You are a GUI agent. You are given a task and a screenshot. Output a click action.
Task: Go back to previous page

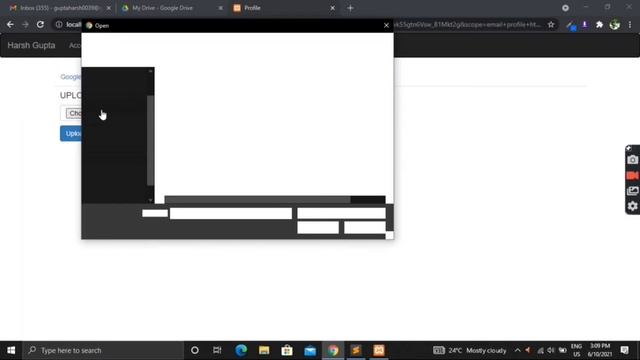tap(10, 24)
